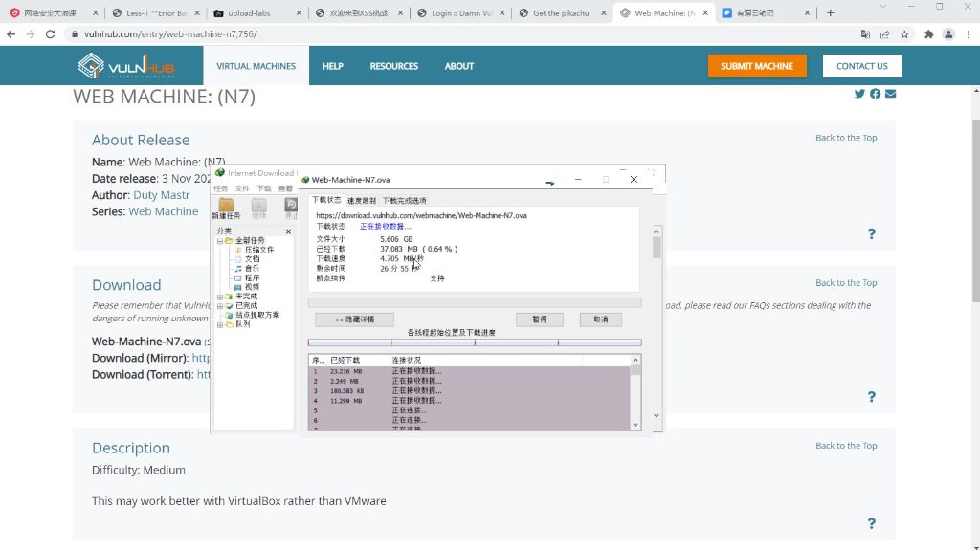The height and width of the screenshot is (551, 980).
Task: Click the browser address bar URL
Action: click(170, 34)
